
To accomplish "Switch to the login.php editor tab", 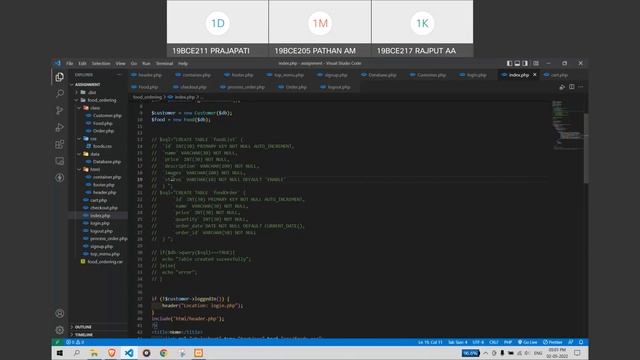I will (x=472, y=75).
